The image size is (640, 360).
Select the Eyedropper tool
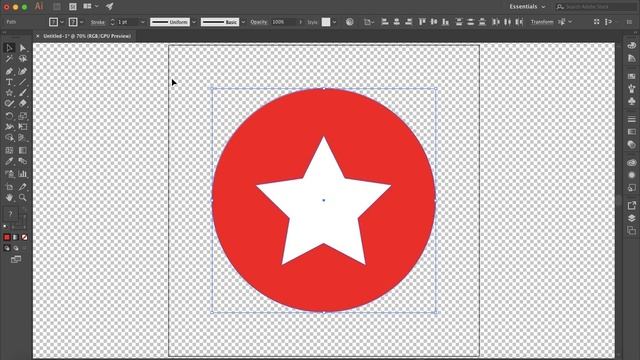coord(9,161)
